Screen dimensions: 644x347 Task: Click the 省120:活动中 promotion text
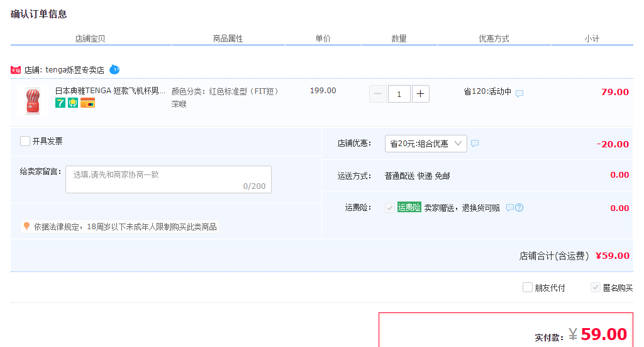487,91
